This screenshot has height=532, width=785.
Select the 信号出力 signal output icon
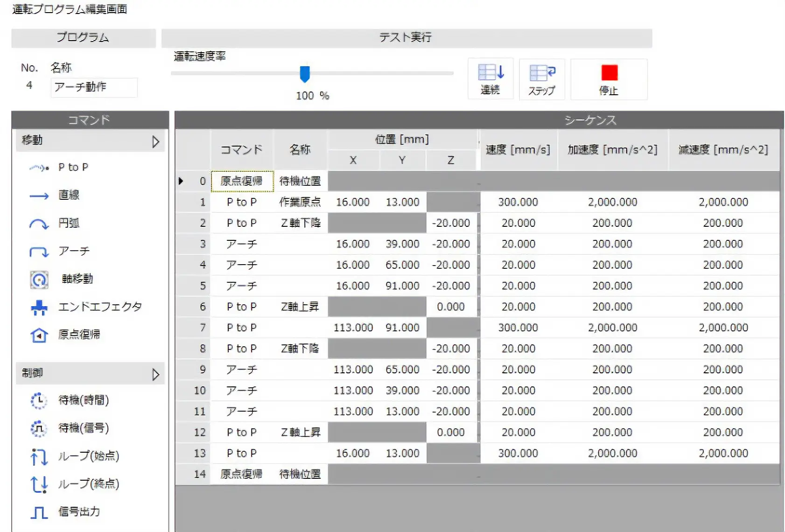tap(39, 512)
